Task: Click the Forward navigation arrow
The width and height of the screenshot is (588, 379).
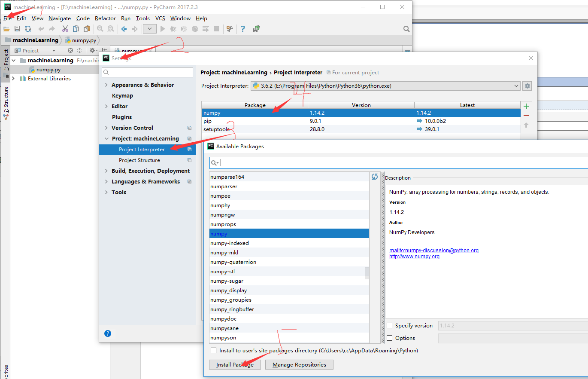Action: [135, 29]
